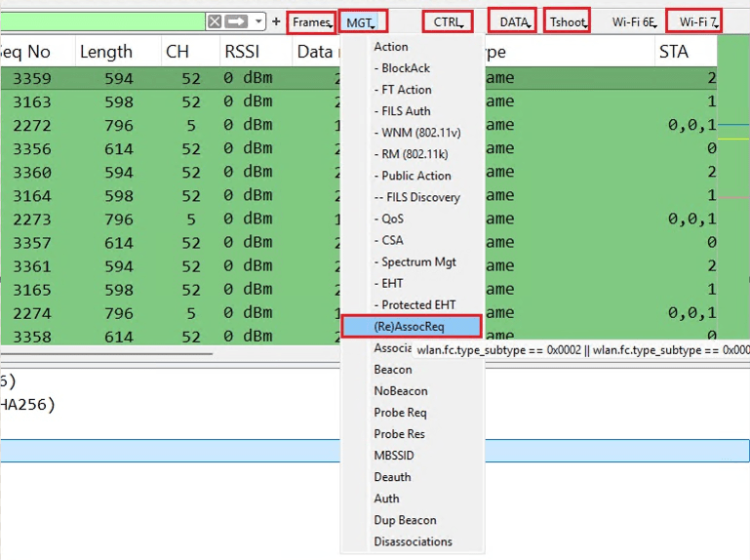Open the DATA filter dropdown
Image resolution: width=750 pixels, height=560 pixels.
pyautogui.click(x=513, y=21)
